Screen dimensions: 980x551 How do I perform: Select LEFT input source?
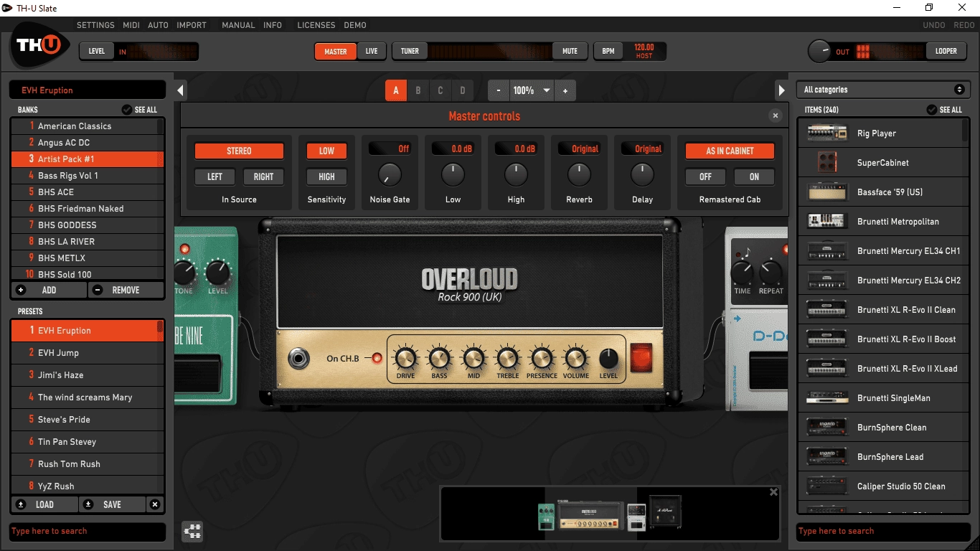pos(215,176)
